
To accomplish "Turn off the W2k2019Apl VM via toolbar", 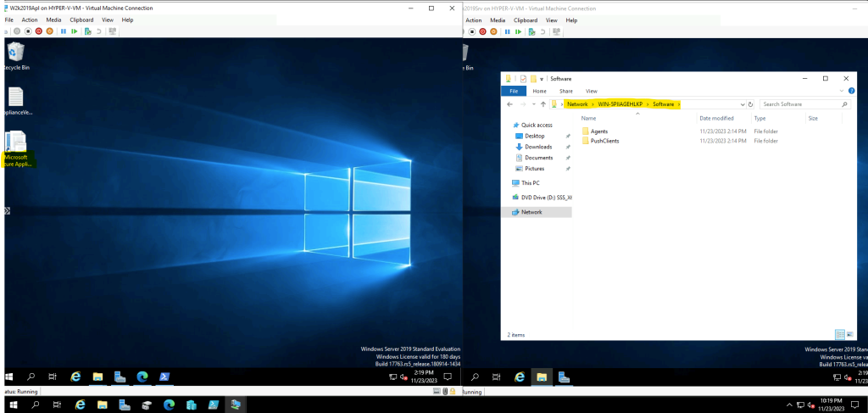I will click(x=28, y=31).
